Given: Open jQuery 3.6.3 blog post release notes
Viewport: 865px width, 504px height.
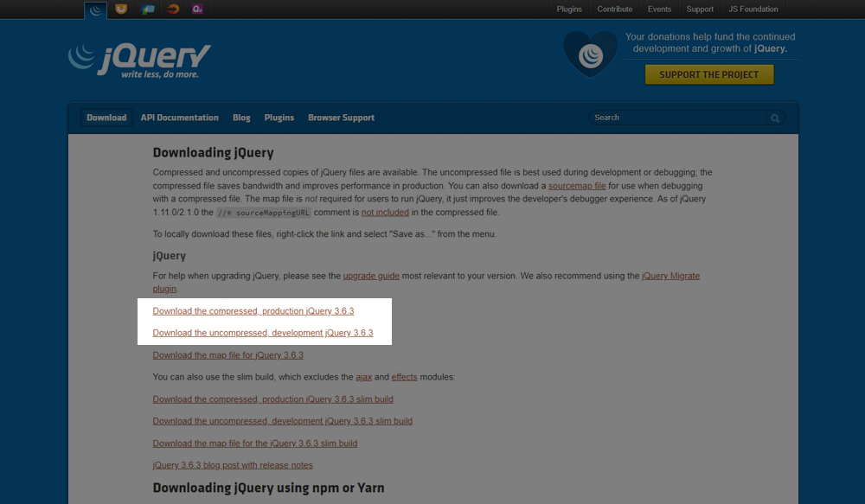Looking at the screenshot, I should pyautogui.click(x=232, y=465).
